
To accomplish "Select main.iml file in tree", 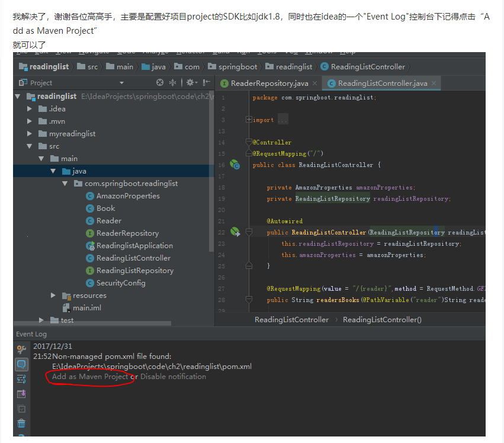I will click(82, 308).
